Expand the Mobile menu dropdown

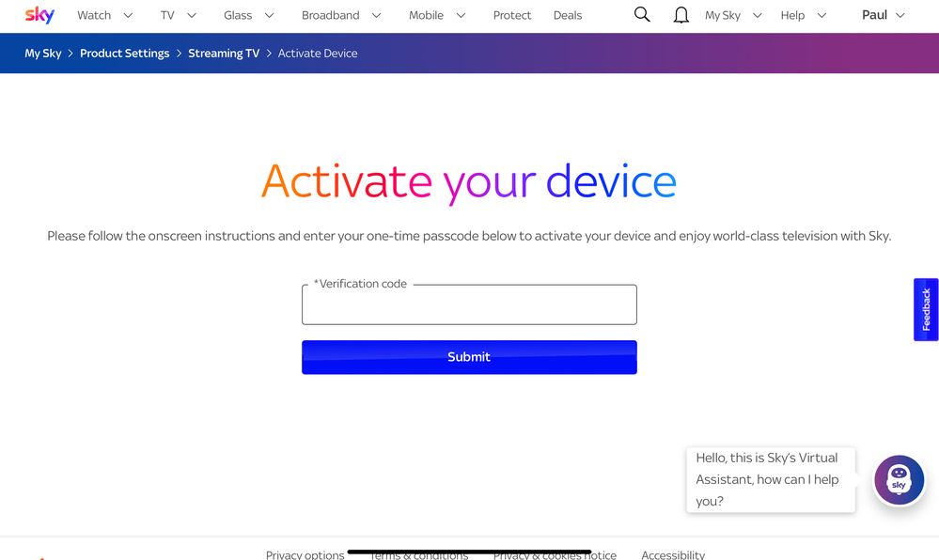click(x=437, y=15)
